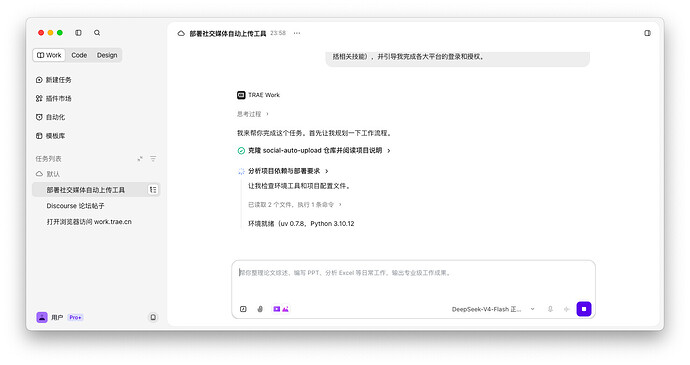The height and width of the screenshot is (365, 690).
Task: Switch to the Design tab
Action: click(107, 55)
